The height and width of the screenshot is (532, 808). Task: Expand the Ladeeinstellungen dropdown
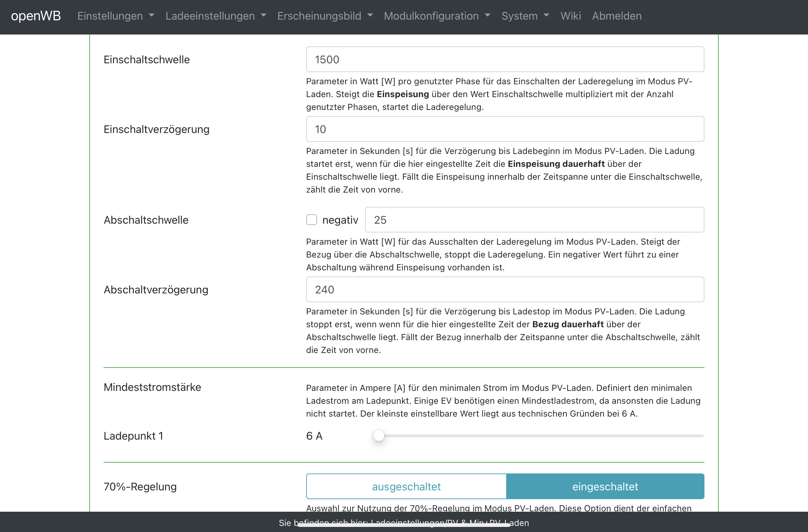click(216, 16)
